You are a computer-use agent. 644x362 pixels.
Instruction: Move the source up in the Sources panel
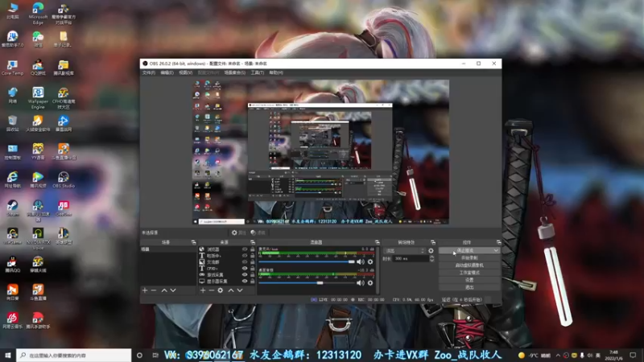(x=231, y=290)
